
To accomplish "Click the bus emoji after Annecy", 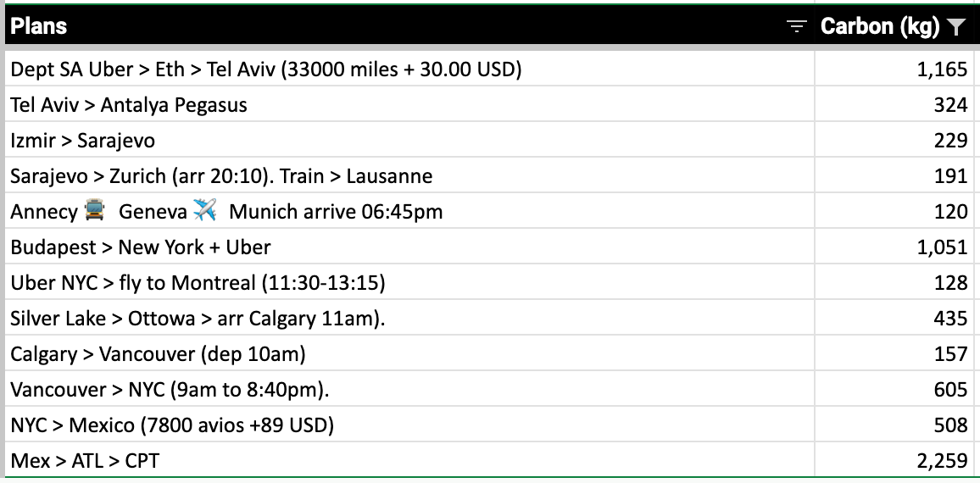I will (x=95, y=212).
